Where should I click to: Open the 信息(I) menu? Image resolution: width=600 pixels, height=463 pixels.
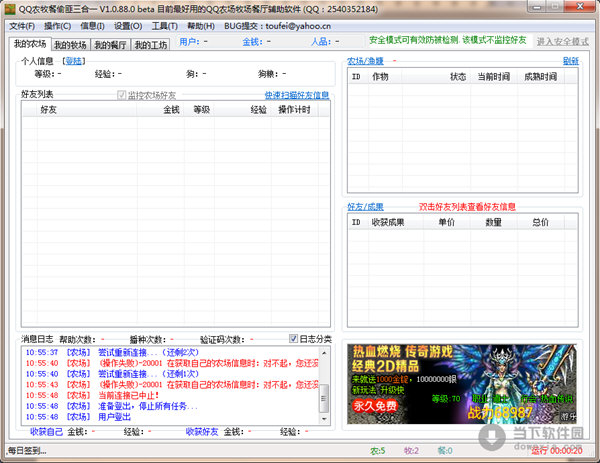(92, 26)
